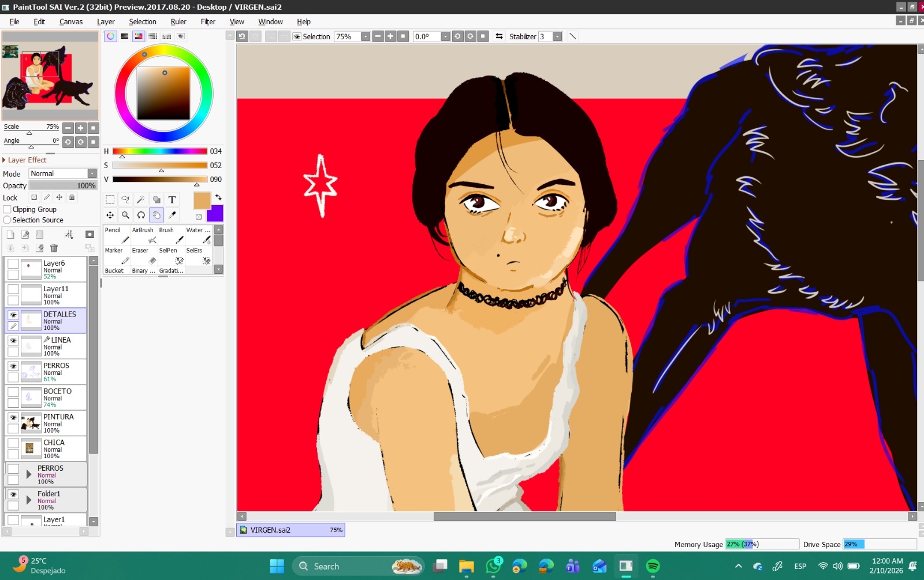The height and width of the screenshot is (580, 924).
Task: Select the Selection Source radio button
Action: point(8,220)
